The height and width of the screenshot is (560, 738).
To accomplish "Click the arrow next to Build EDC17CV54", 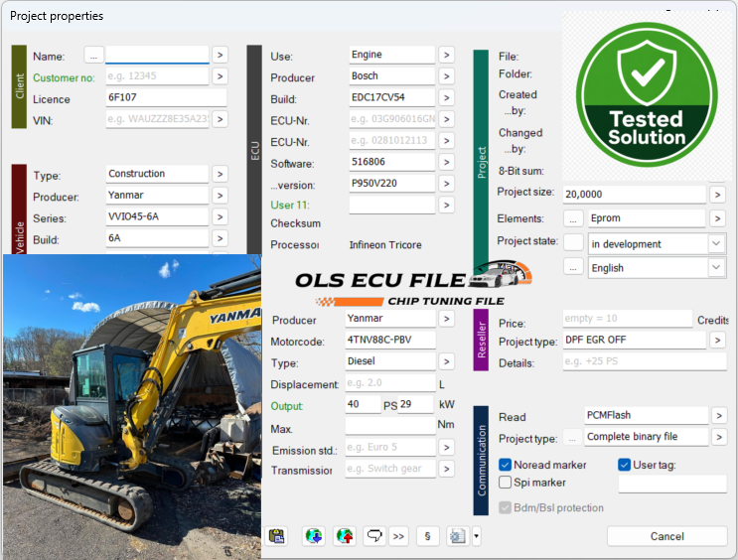I will click(446, 98).
